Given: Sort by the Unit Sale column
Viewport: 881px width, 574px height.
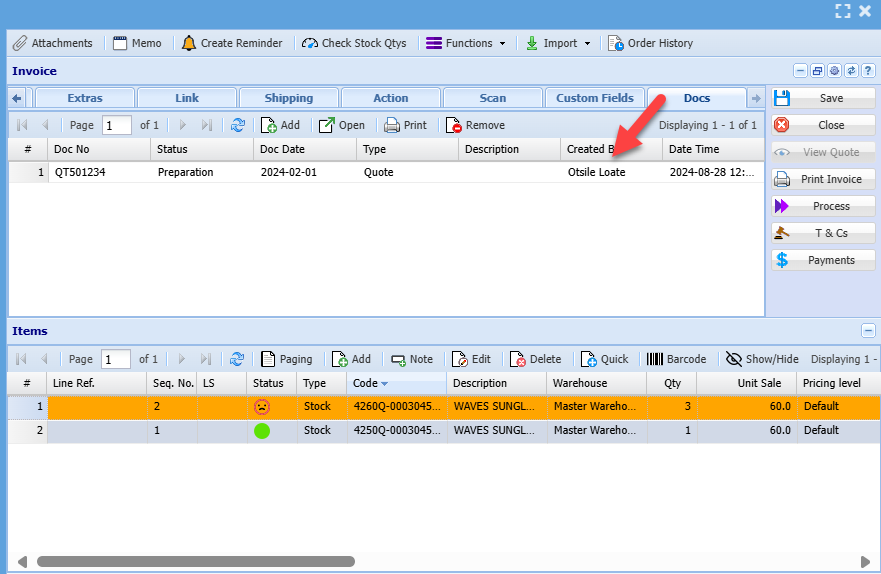Looking at the screenshot, I should click(746, 384).
